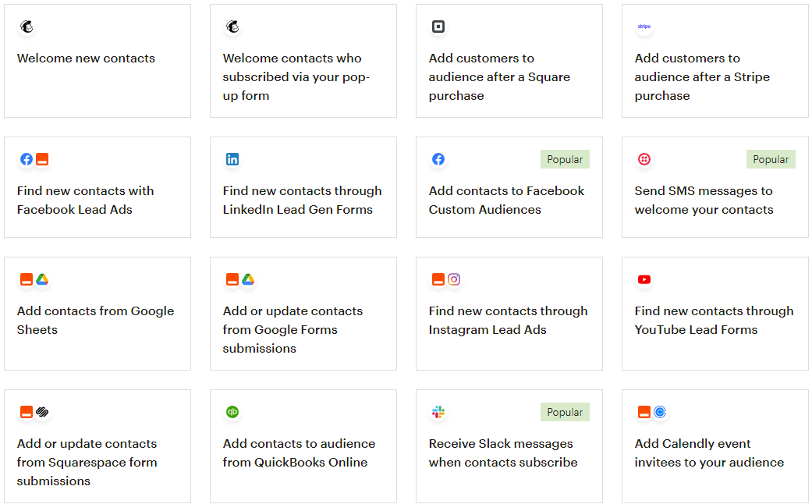This screenshot has width=812, height=504.
Task: Click the Calendly blue icon
Action: [x=660, y=412]
